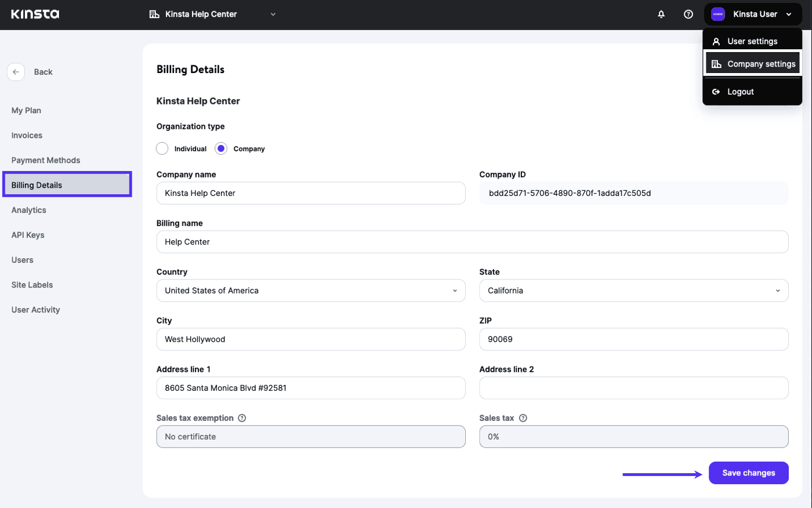
Task: Click the company building icon in the header
Action: point(154,13)
